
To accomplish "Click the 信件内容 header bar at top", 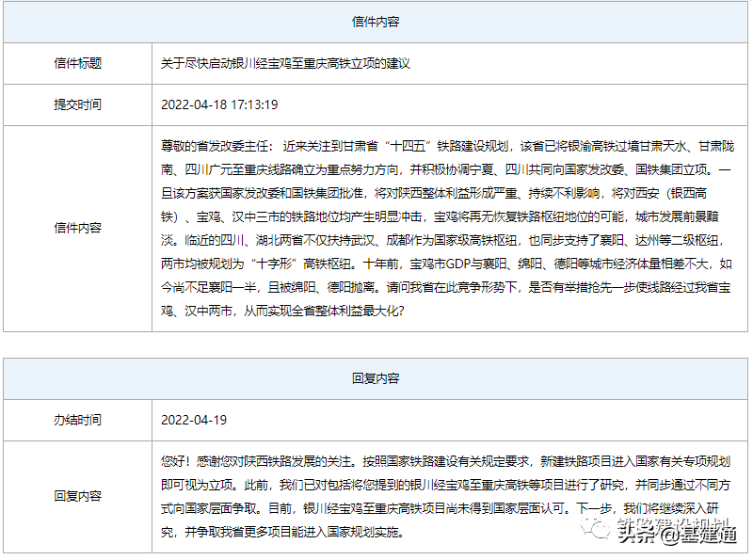I will (376, 21).
